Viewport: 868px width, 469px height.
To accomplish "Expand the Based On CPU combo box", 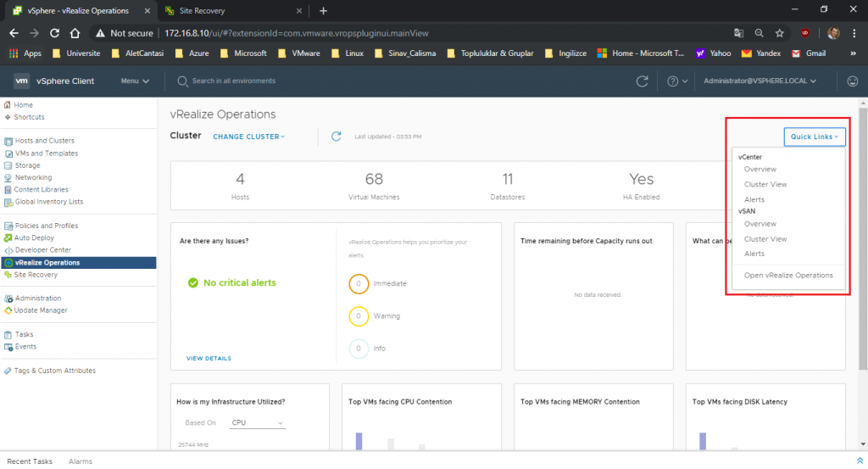I will pos(258,422).
